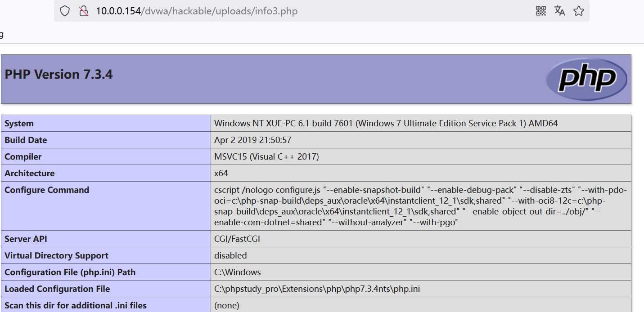
Task: Click the Apr 2 2019 21:50:57 value
Action: click(x=253, y=140)
